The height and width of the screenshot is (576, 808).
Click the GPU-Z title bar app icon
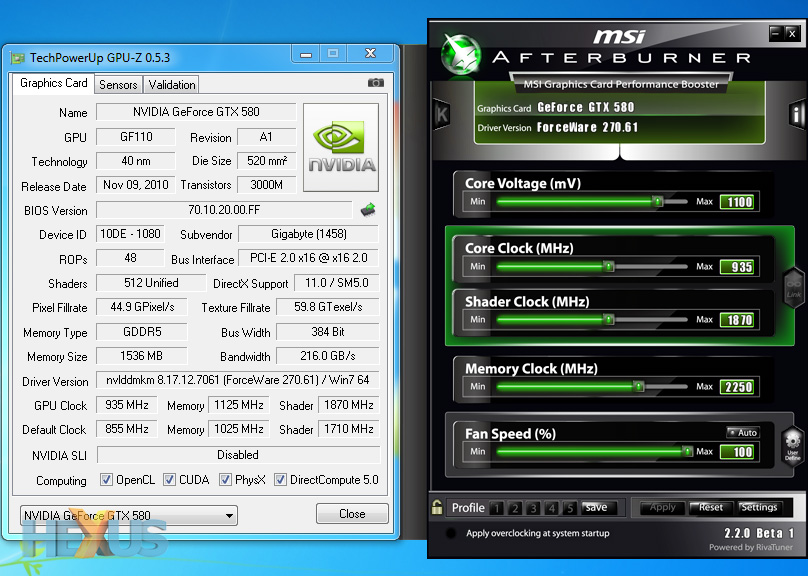[18, 58]
